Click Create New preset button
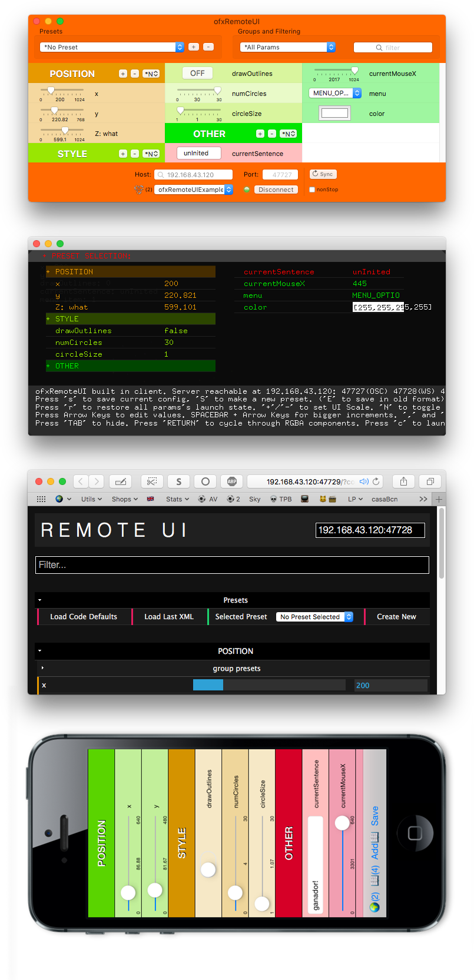The height and width of the screenshot is (980, 474). tap(396, 617)
